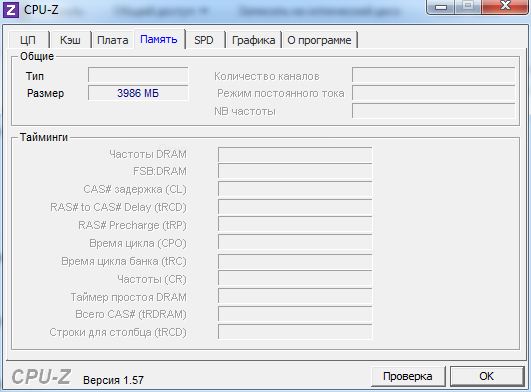Click the empty Тип field
Image resolution: width=531 pixels, height=392 pixels.
[x=138, y=75]
